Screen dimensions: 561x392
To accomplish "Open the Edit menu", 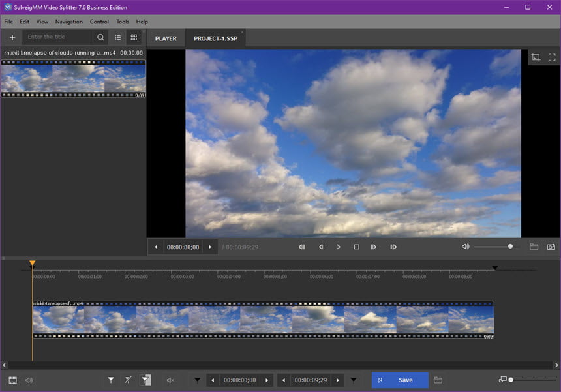I will tap(24, 22).
